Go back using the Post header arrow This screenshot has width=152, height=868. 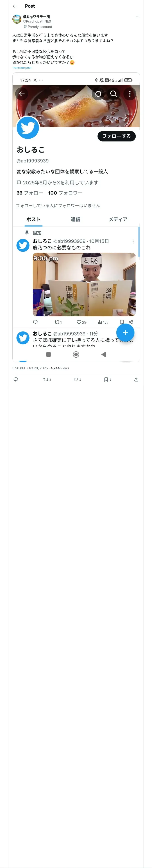(x=14, y=6)
